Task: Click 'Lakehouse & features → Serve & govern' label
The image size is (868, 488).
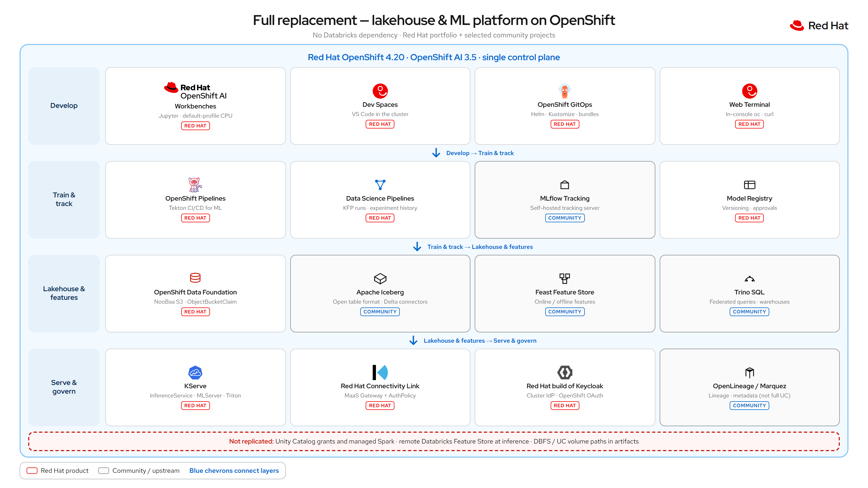Action: (480, 341)
